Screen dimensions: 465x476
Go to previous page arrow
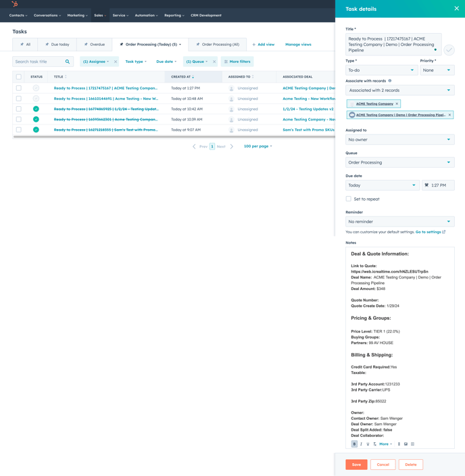[194, 146]
